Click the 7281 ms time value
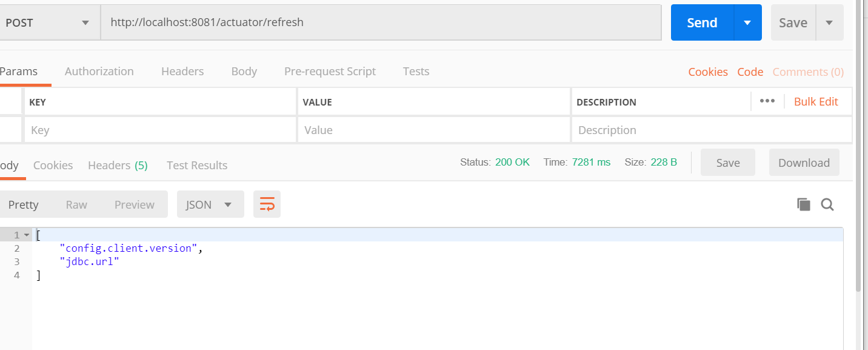This screenshot has height=350, width=868. (x=591, y=162)
